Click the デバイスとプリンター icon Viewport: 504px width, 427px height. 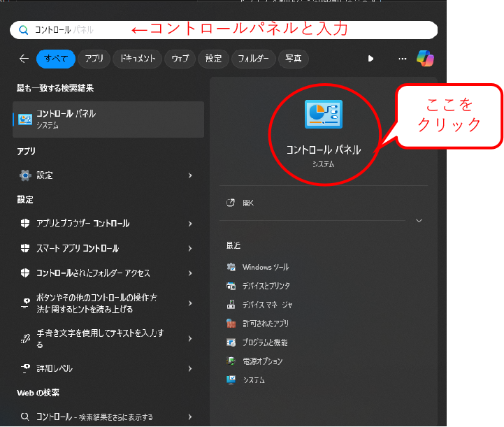(231, 286)
